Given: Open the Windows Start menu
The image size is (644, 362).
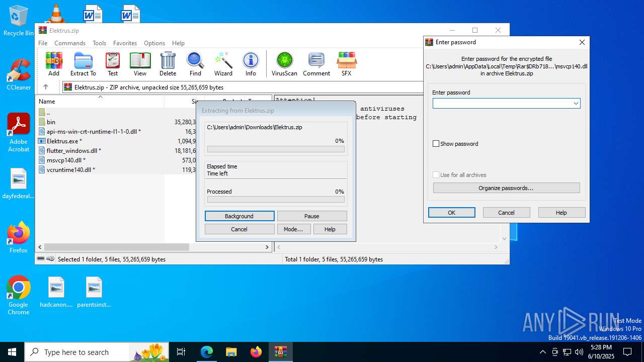Looking at the screenshot, I should [x=12, y=352].
